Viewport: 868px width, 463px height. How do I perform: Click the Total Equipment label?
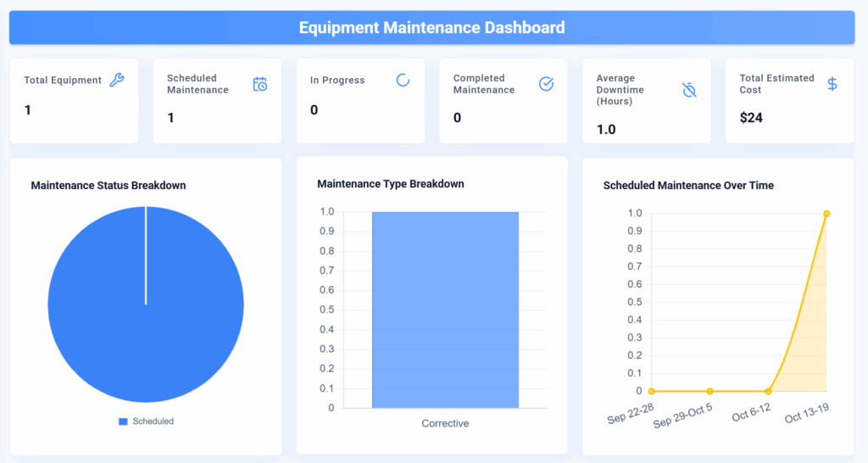[x=63, y=81]
